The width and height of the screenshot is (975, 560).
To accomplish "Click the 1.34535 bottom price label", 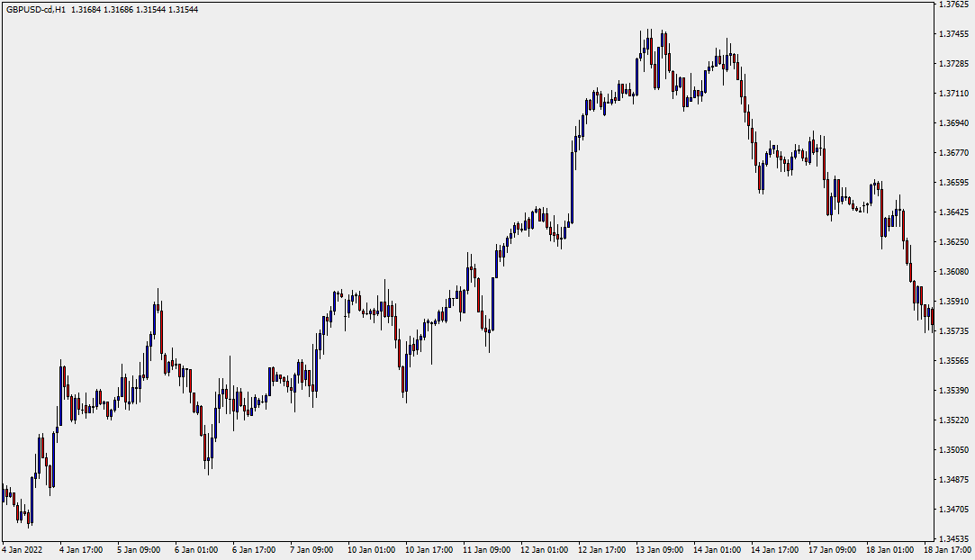I will 952,538.
